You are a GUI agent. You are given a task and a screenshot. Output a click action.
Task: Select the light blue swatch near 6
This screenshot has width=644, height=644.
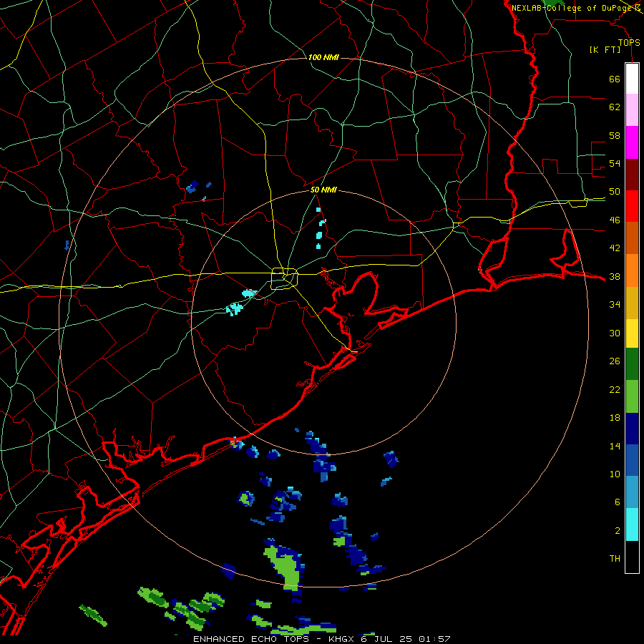632,492
